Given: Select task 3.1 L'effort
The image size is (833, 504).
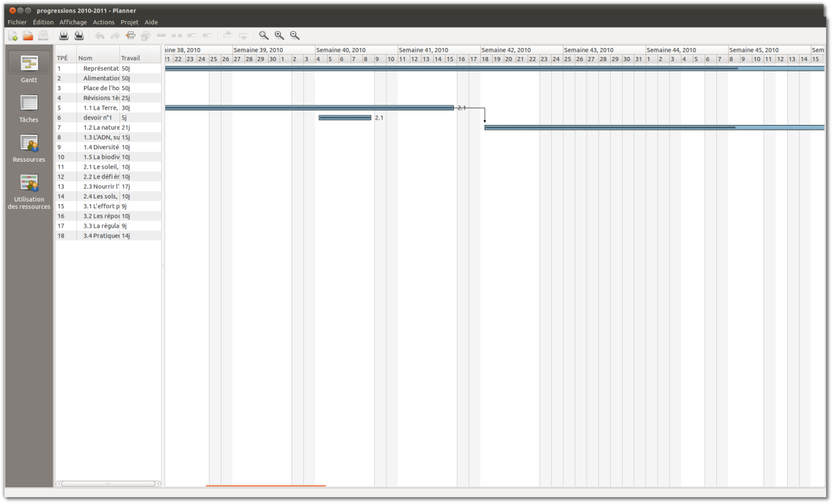Looking at the screenshot, I should click(108, 206).
